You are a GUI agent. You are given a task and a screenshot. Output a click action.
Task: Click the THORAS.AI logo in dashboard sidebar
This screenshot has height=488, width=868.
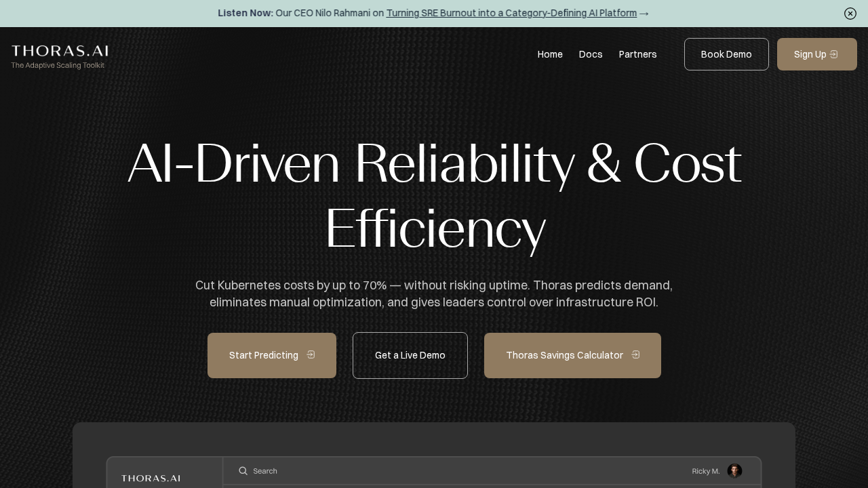151,479
